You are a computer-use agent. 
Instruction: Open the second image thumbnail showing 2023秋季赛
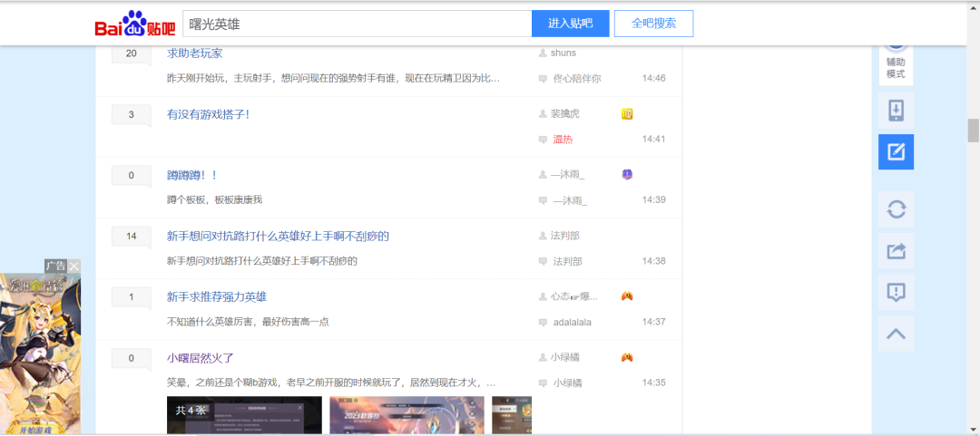(407, 415)
